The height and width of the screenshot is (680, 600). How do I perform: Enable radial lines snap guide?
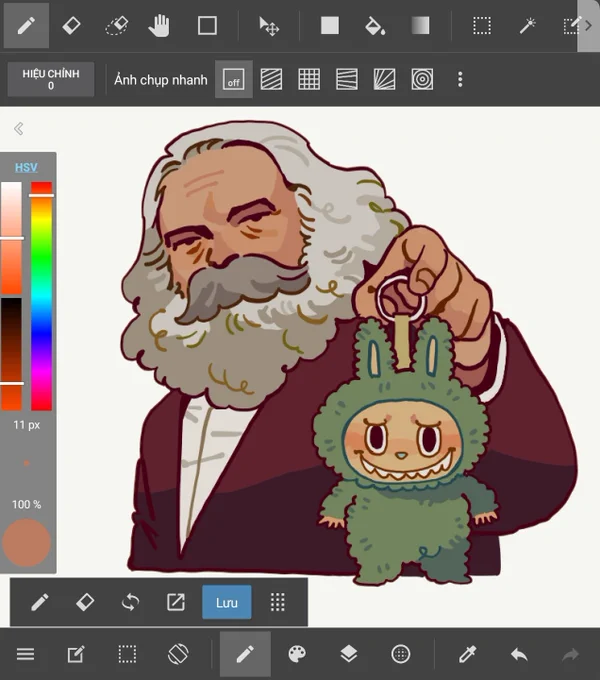coord(385,79)
